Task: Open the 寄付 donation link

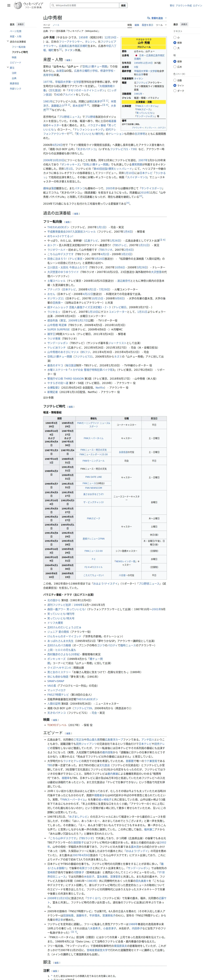Action: [172, 6]
